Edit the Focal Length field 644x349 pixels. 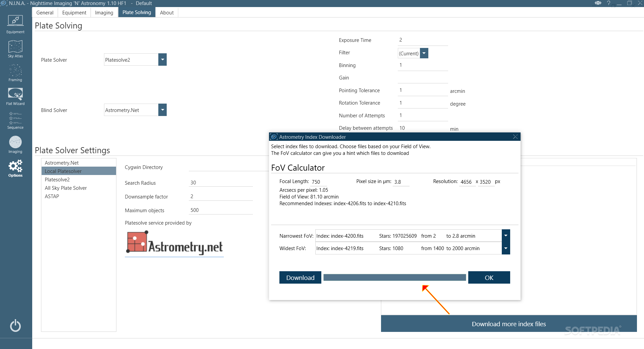point(319,182)
